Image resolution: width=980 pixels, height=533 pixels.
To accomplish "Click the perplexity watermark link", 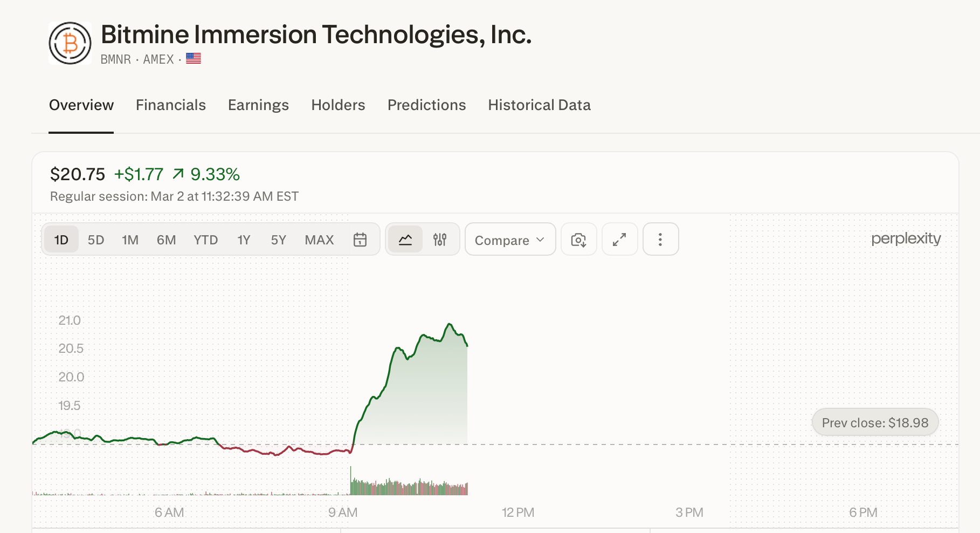I will click(x=906, y=238).
